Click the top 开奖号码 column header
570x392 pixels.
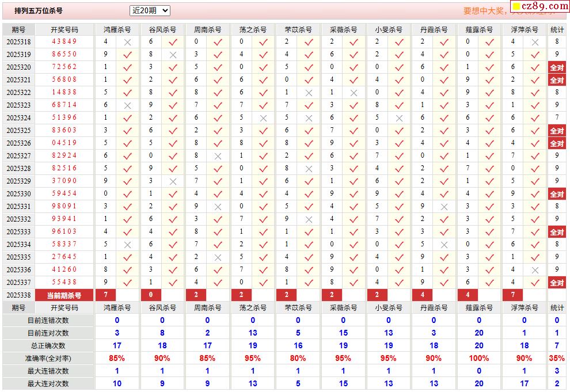tap(64, 29)
